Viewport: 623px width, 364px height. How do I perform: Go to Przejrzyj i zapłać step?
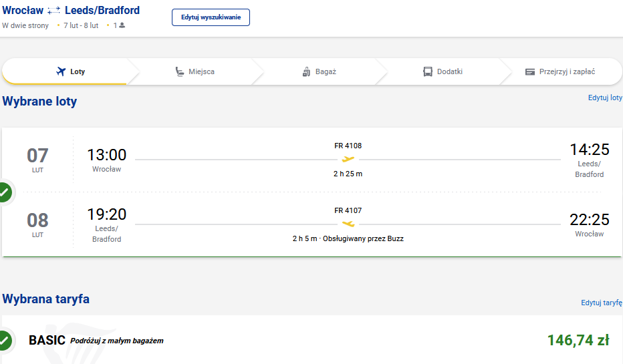[x=560, y=71]
